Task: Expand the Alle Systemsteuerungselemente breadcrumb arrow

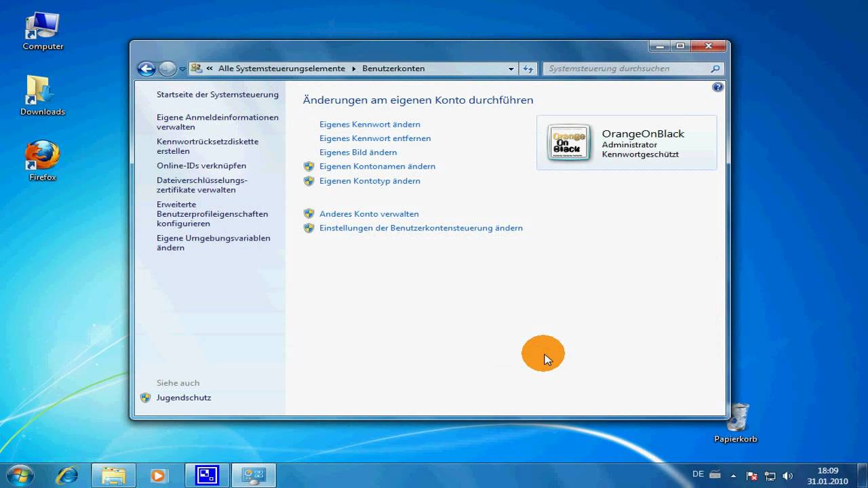Action: pos(353,68)
